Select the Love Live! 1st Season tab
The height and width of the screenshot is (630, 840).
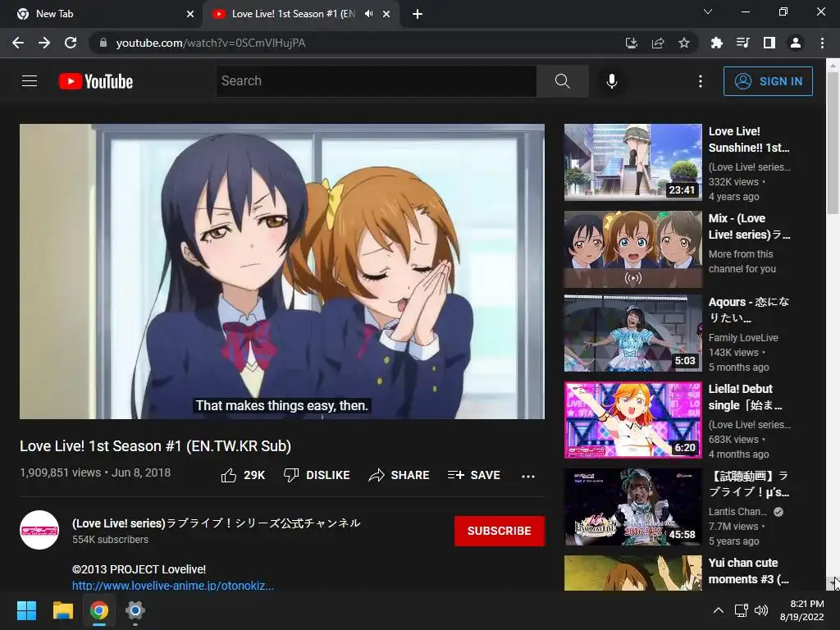293,14
